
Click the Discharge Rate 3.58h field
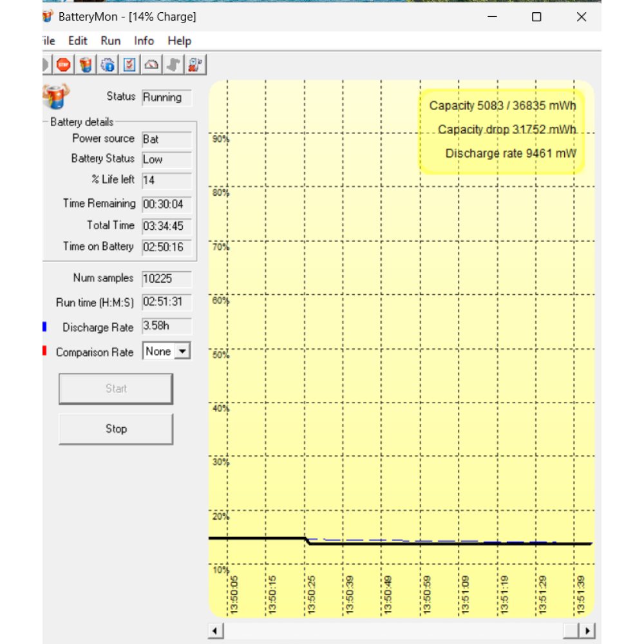[166, 327]
